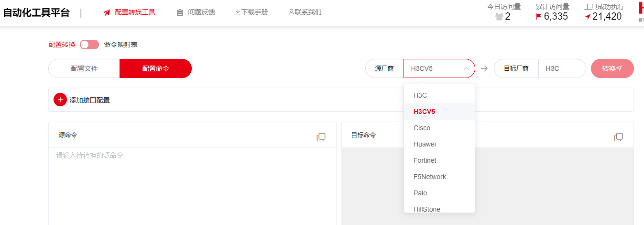Click the 命令映射表 label
Image resolution: width=644 pixels, height=225 pixels.
(x=121, y=45)
